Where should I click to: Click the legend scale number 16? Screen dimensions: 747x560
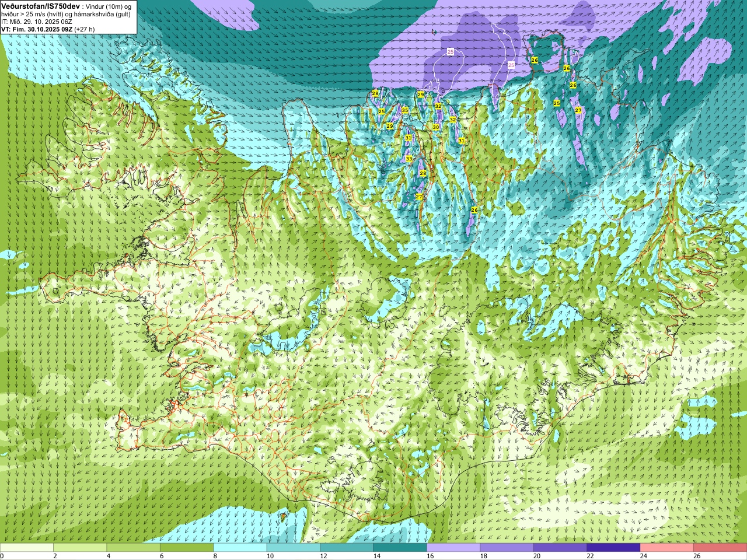[x=430, y=556]
